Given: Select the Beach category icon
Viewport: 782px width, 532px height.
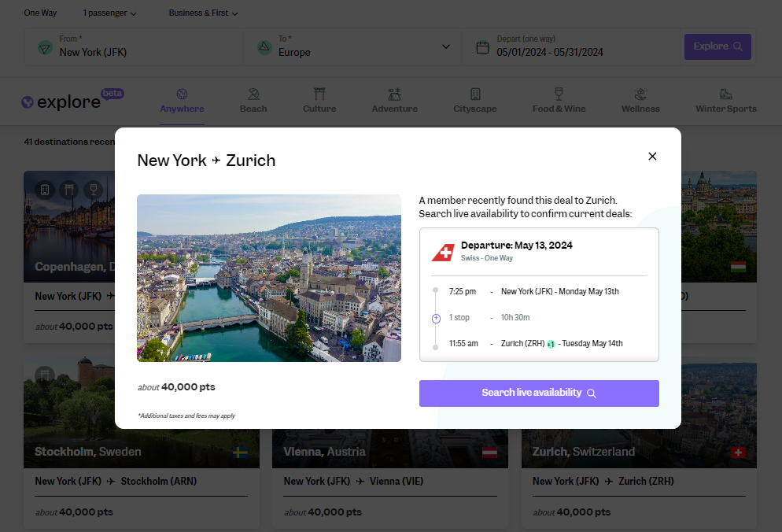Looking at the screenshot, I should pos(253,92).
